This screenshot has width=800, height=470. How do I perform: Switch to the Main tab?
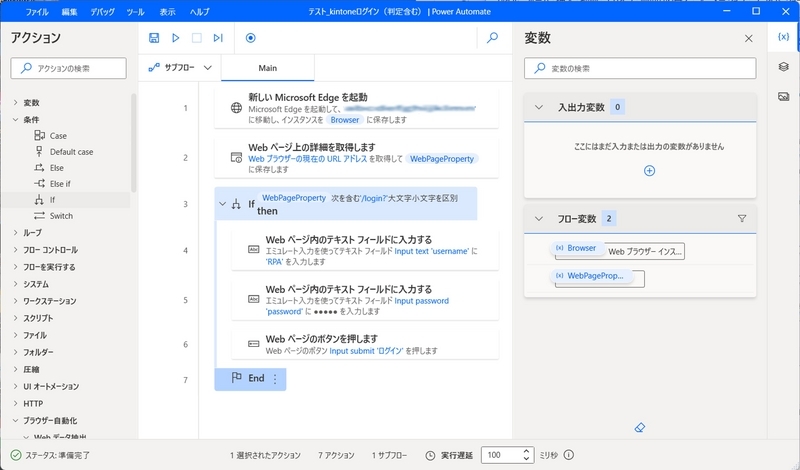pyautogui.click(x=267, y=68)
